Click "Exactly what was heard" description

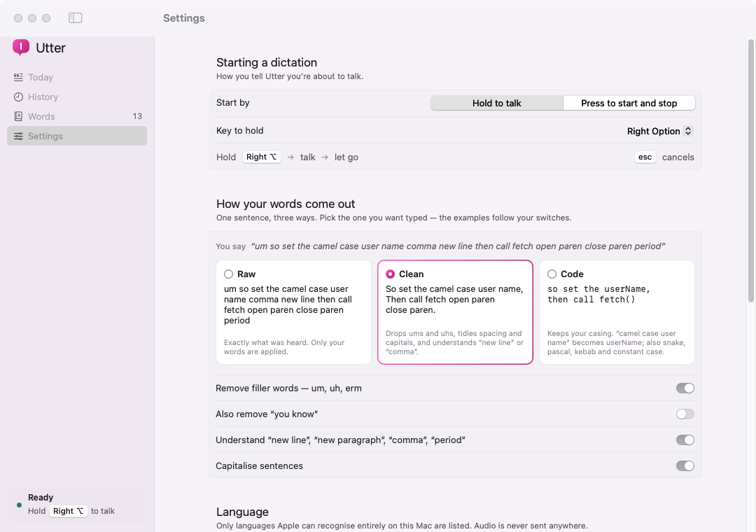point(284,346)
